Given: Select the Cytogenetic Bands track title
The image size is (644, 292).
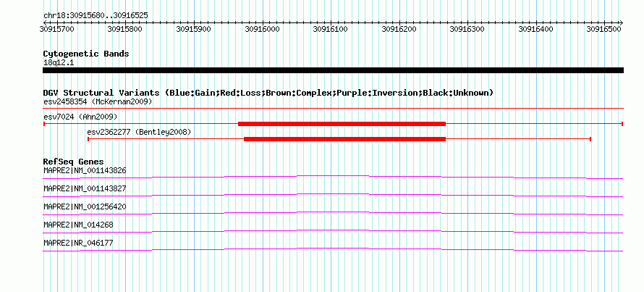Looking at the screenshot, I should (86, 54).
